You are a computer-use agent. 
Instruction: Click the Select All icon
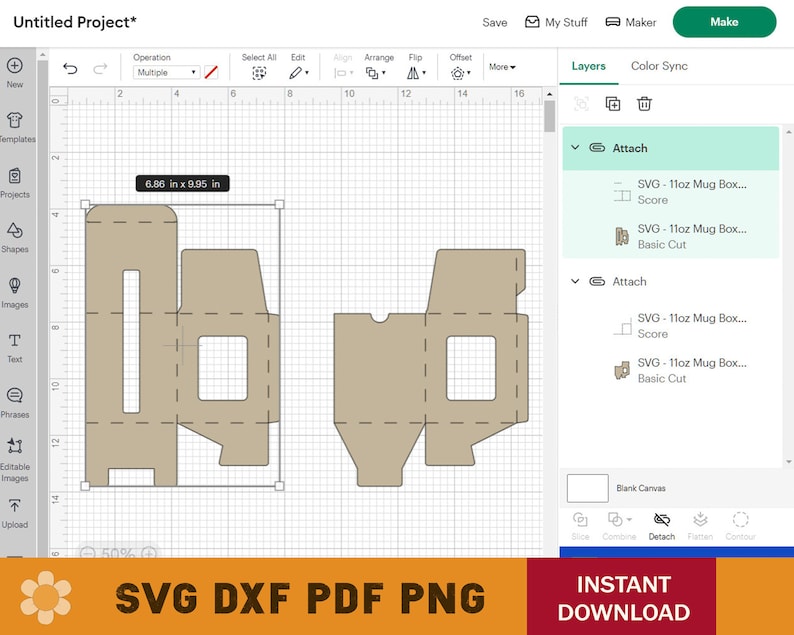pyautogui.click(x=259, y=73)
